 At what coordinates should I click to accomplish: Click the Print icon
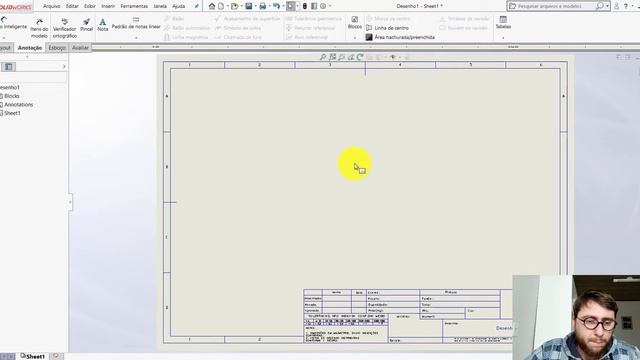click(262, 6)
